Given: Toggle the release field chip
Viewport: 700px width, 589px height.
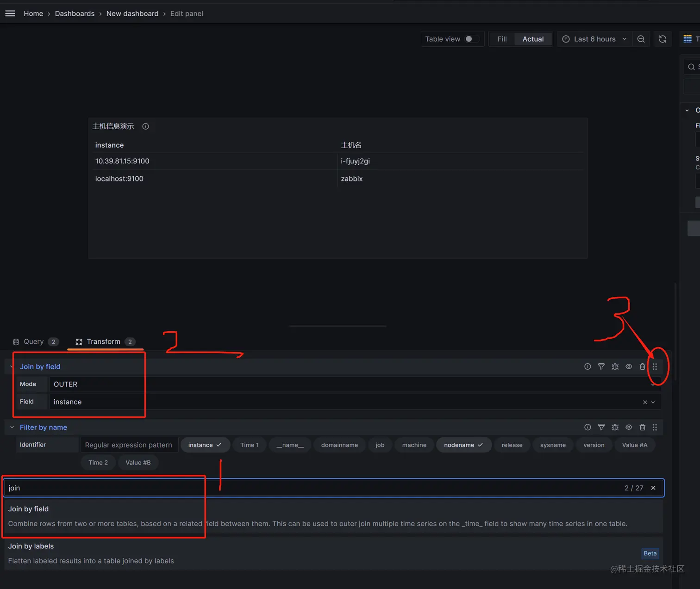Looking at the screenshot, I should pyautogui.click(x=512, y=445).
